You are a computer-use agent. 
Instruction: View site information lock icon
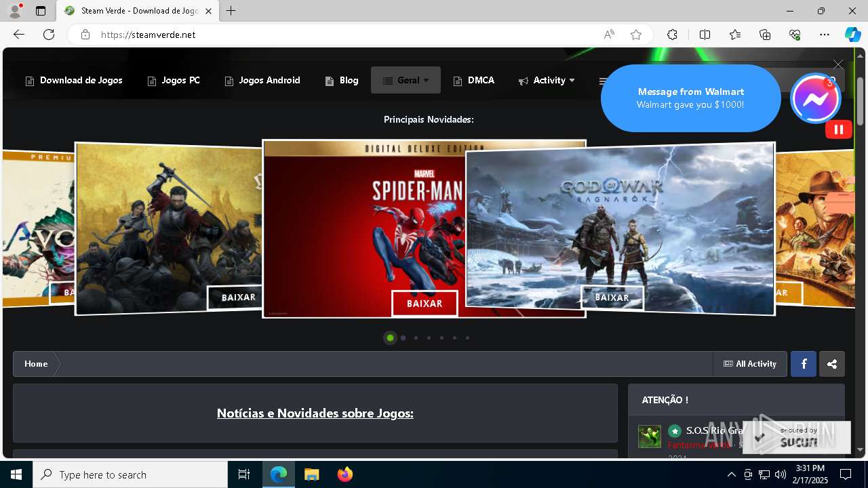point(85,35)
